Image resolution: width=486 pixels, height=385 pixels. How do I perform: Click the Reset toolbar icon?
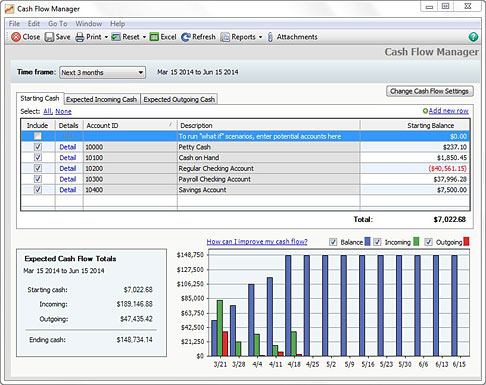[x=116, y=37]
